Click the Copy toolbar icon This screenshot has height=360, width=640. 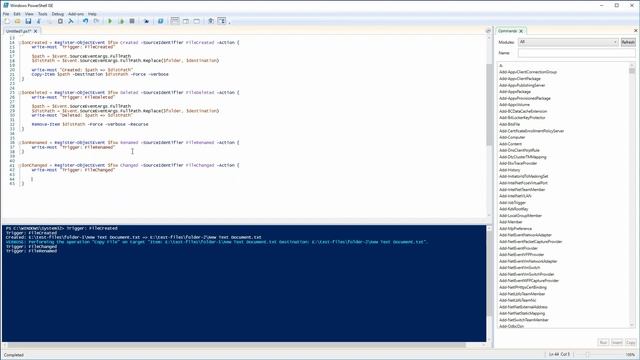point(49,21)
